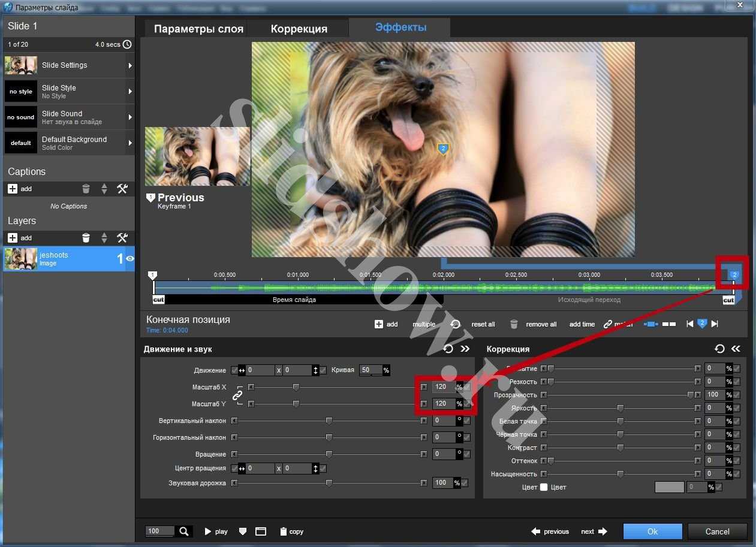The height and width of the screenshot is (547, 756).
Task: Toggle the Цвет colorize checkbox
Action: (x=544, y=487)
